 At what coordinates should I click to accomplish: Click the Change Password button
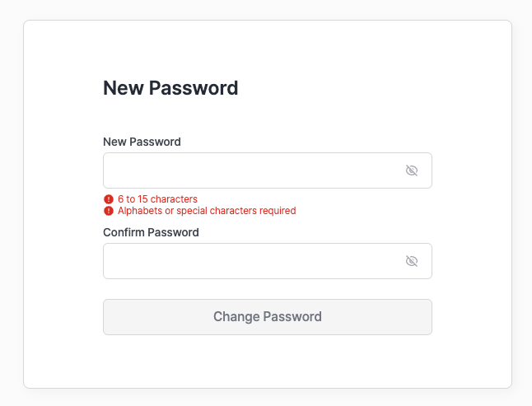(268, 317)
